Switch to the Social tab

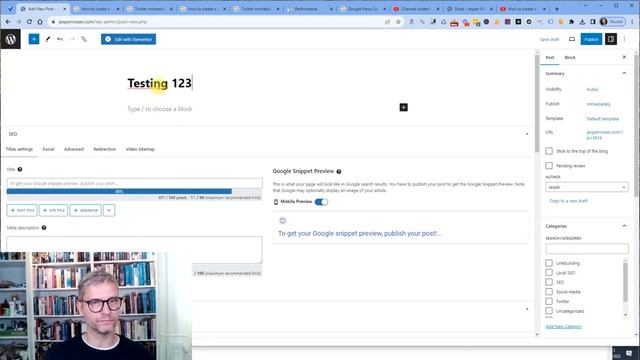48,149
